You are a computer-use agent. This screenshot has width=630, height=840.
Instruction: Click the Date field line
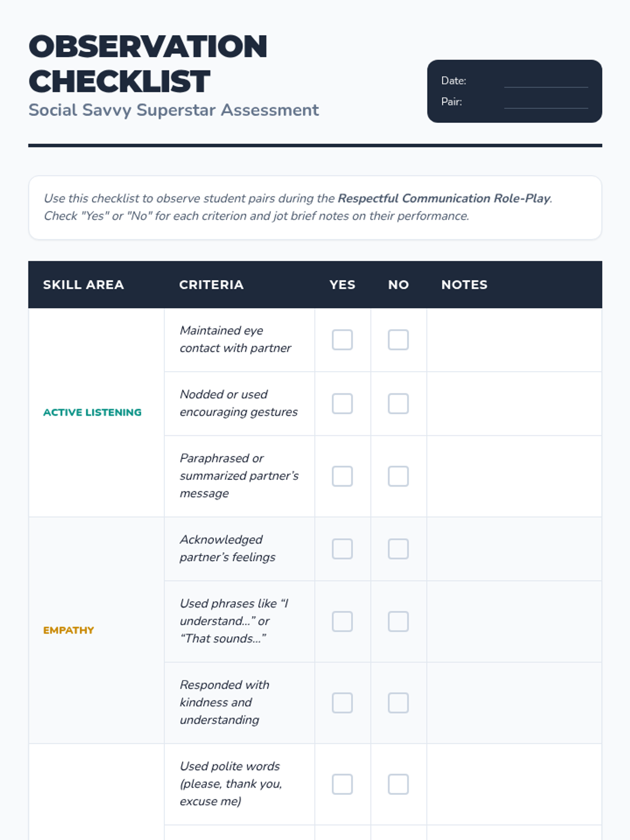pyautogui.click(x=545, y=81)
